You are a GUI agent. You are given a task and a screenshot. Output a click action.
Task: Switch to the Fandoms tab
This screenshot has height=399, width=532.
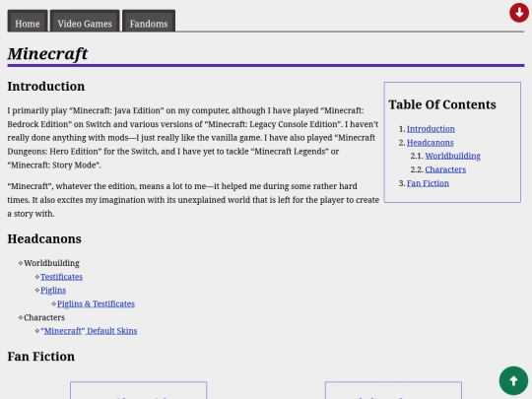click(149, 21)
